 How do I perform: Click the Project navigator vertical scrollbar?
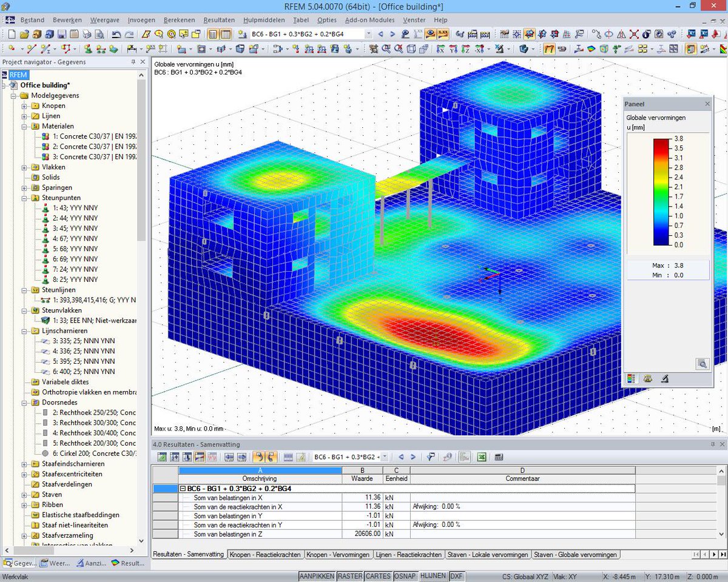click(x=142, y=160)
